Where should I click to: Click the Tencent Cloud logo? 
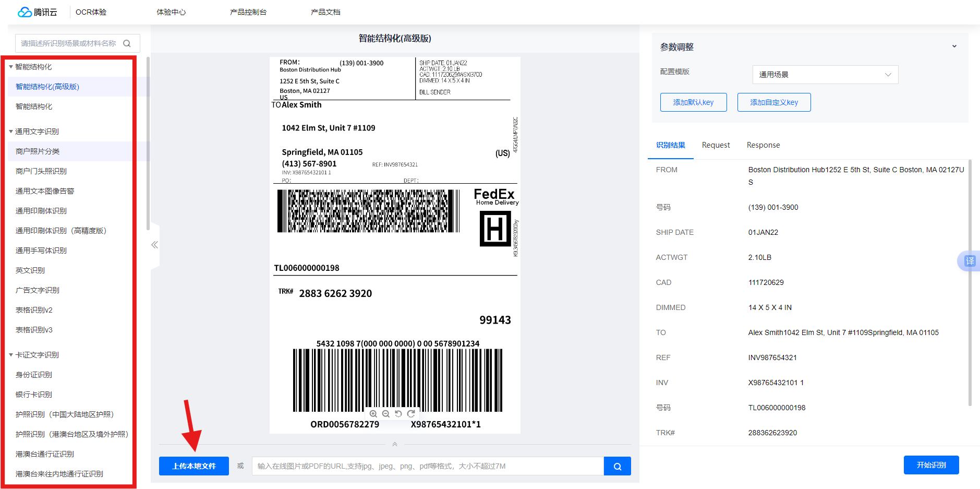[37, 12]
